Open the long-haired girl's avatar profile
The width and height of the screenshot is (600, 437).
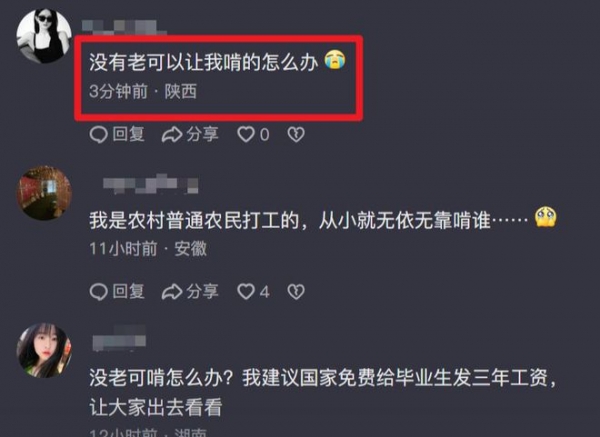pos(44,350)
